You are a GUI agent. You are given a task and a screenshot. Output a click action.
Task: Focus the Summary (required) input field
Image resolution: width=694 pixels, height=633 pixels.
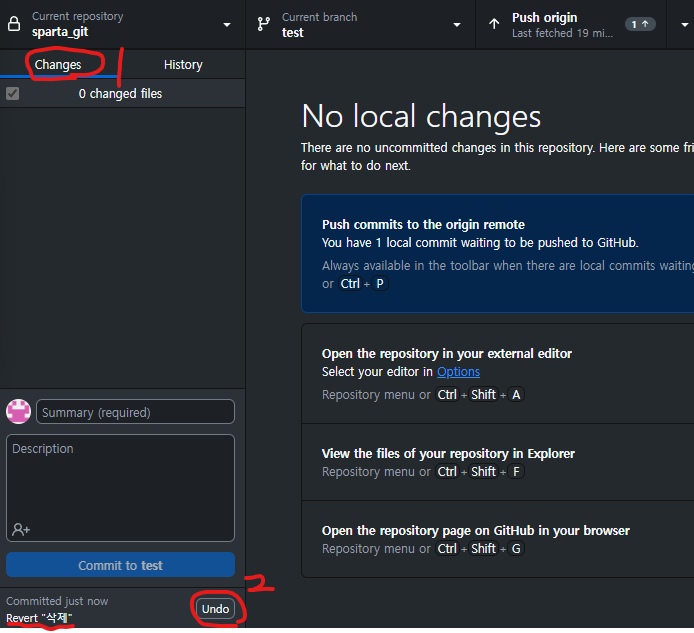pyautogui.click(x=135, y=412)
